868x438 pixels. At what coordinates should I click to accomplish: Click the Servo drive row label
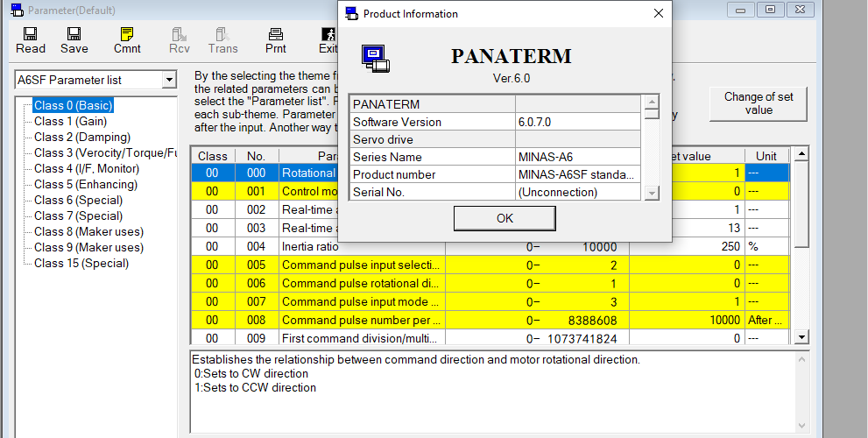(433, 139)
